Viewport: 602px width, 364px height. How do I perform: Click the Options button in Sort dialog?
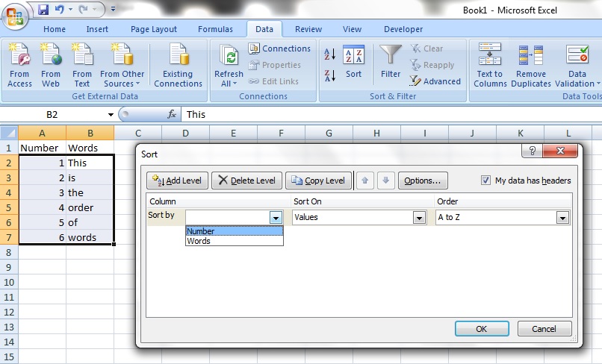coord(423,181)
